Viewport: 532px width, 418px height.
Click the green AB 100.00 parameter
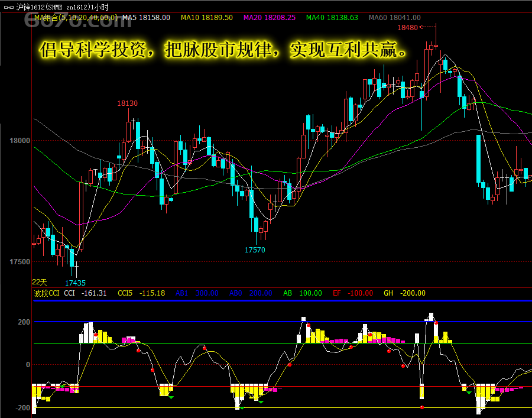coord(303,293)
